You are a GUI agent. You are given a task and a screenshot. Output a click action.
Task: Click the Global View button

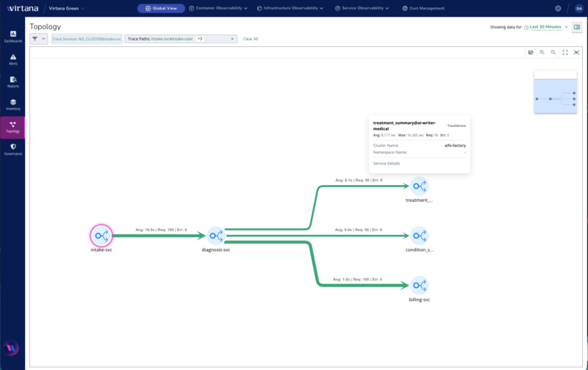click(x=161, y=8)
